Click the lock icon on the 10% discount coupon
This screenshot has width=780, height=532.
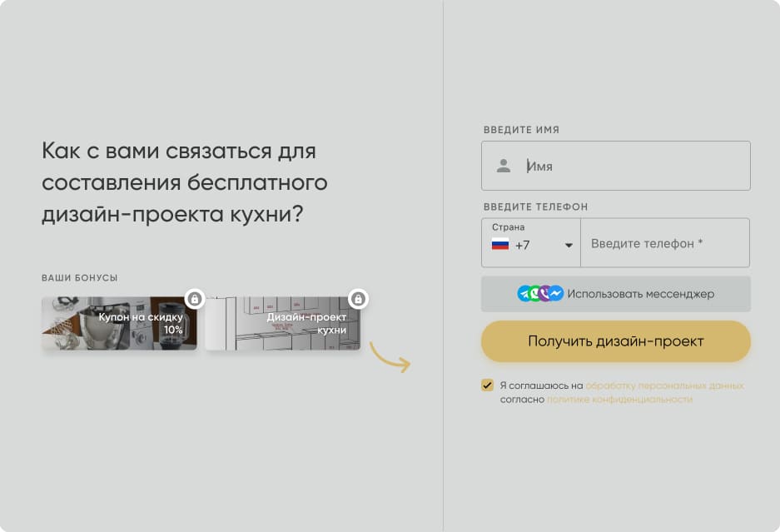coord(194,298)
